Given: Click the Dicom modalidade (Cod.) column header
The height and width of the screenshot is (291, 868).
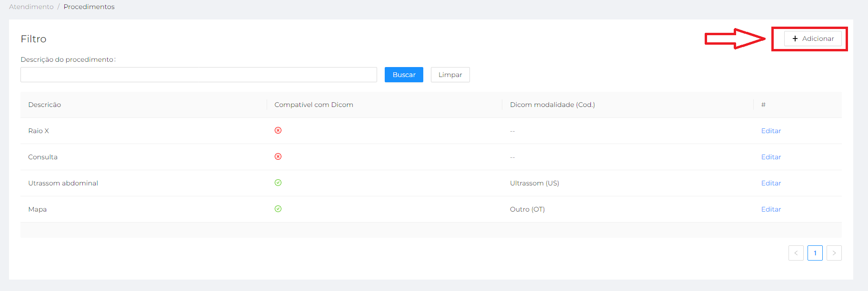Looking at the screenshot, I should tap(552, 105).
